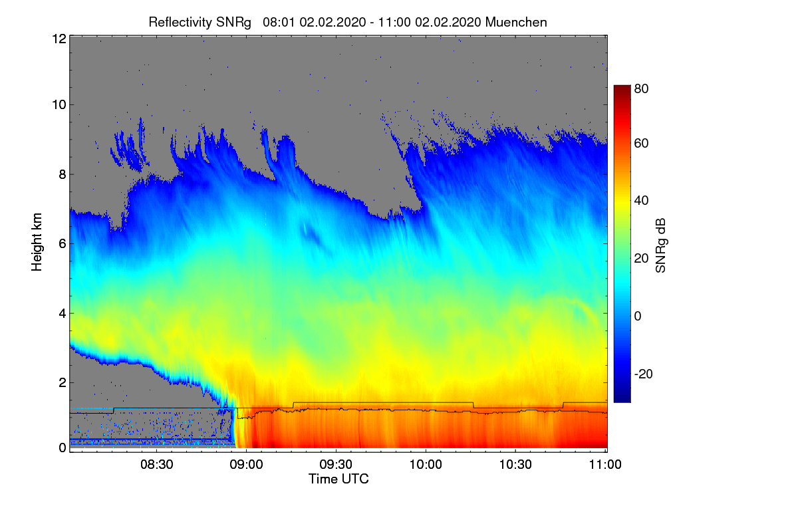Click the '2' height axis tick label

tap(62, 382)
